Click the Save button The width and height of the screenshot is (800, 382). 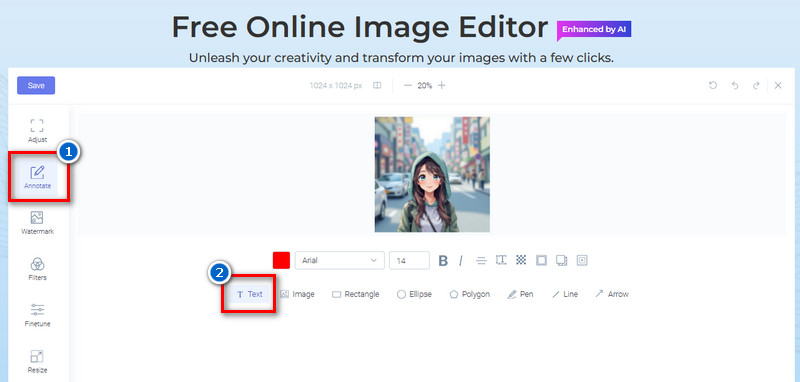(36, 86)
